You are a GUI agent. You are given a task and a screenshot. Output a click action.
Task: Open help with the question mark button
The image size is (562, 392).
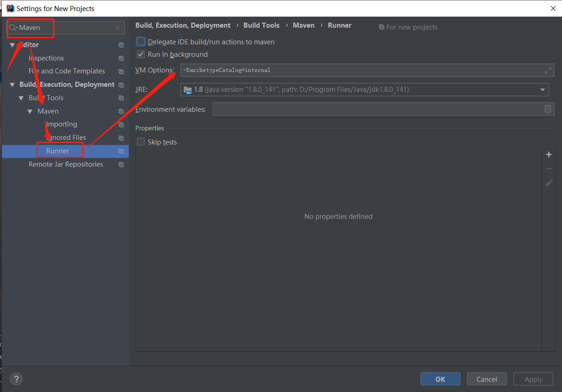tap(16, 379)
